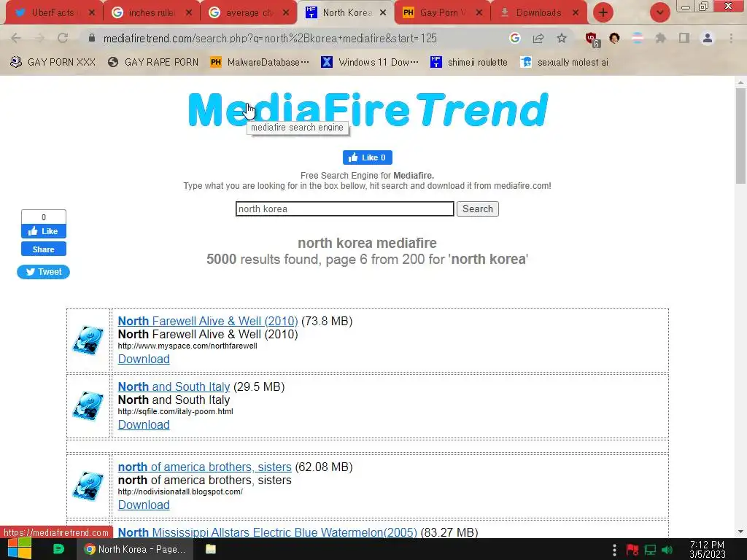Screen dimensions: 747x560
Task: Click the round avatar extension icon
Action: [614, 38]
